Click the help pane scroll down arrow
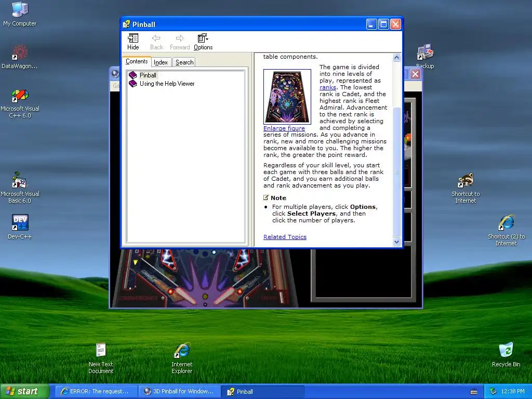532x399 pixels. click(x=396, y=242)
